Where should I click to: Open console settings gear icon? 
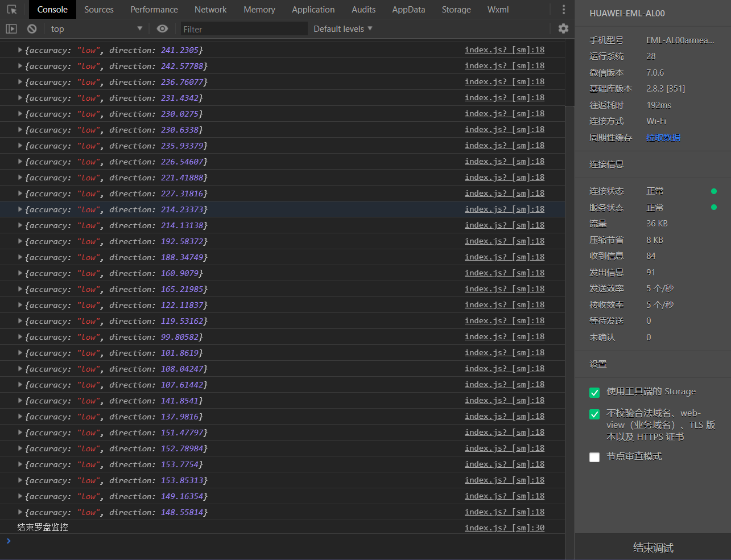coord(563,28)
